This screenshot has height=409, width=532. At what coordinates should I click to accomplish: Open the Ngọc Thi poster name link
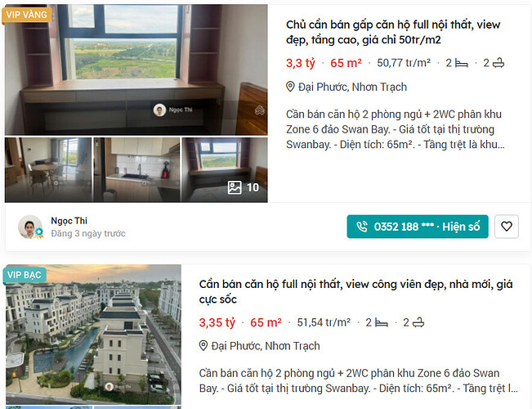(69, 221)
